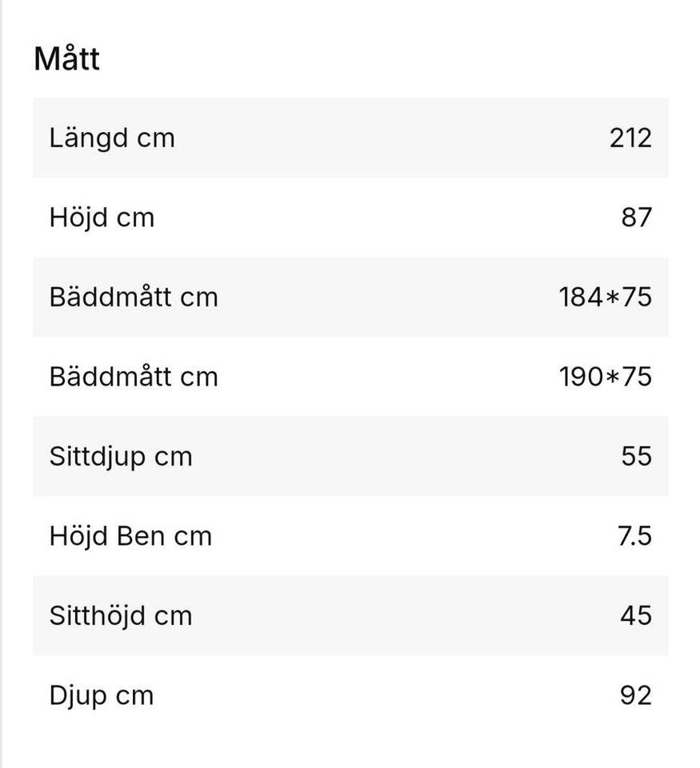This screenshot has height=768, width=700.
Task: Select the Djup cm label
Action: [101, 695]
